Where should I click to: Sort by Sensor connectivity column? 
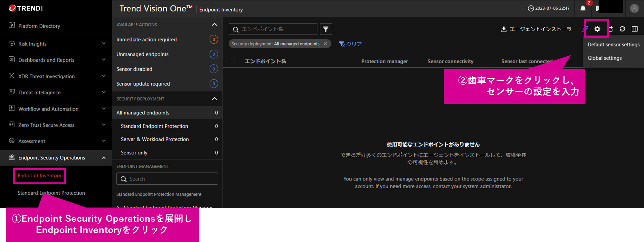point(450,61)
